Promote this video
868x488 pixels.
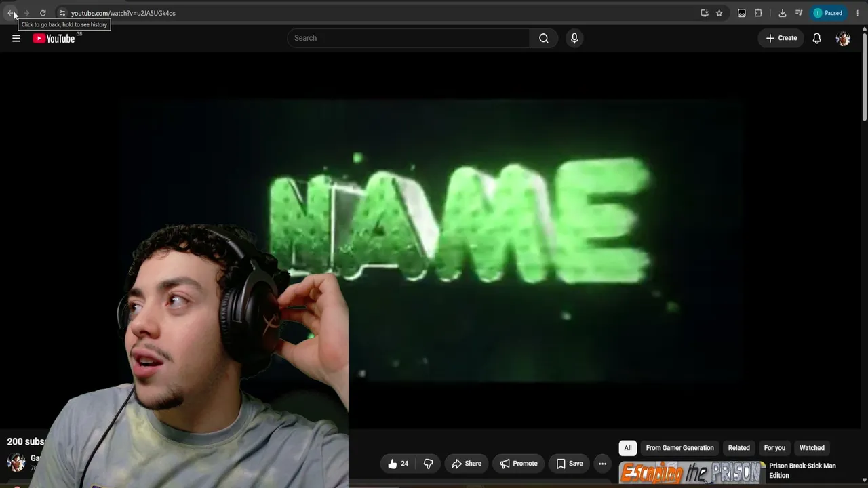[519, 464]
